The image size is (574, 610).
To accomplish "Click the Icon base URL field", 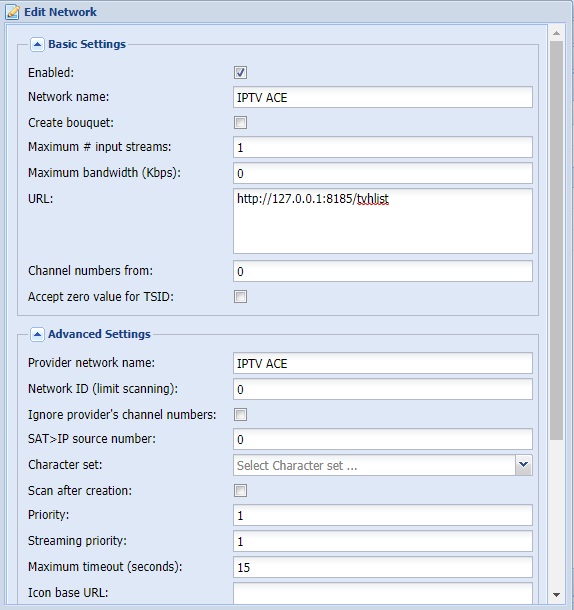I will (383, 593).
